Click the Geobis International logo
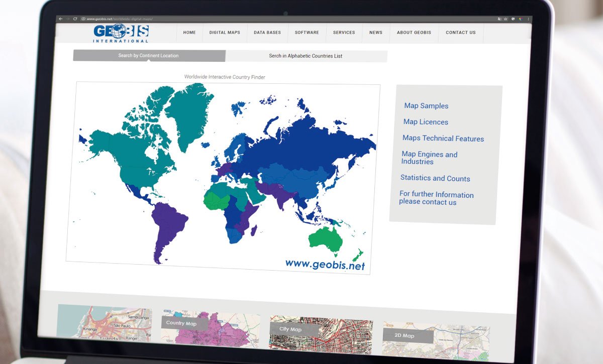The image size is (603, 364). pyautogui.click(x=121, y=33)
